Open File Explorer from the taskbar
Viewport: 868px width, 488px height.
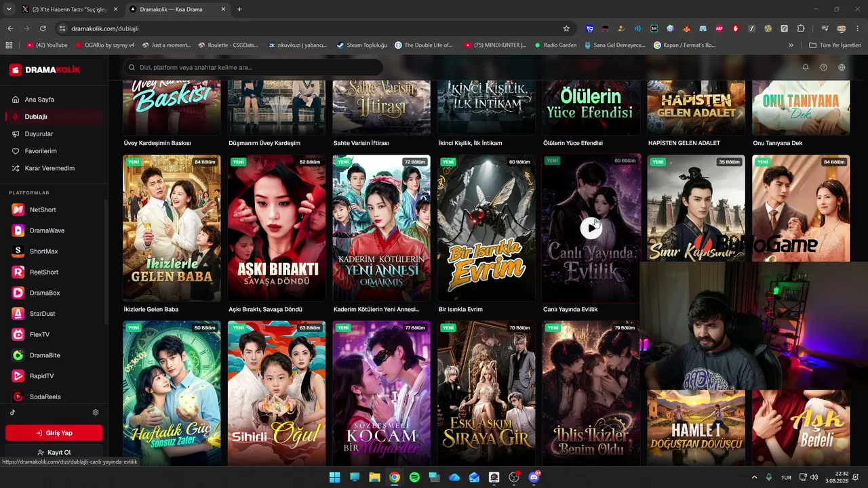(374, 477)
